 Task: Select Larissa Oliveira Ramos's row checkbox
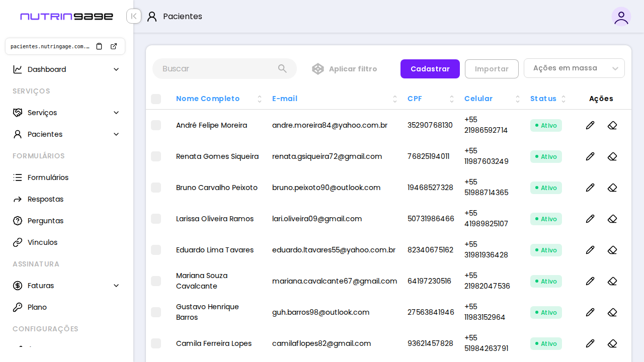[x=156, y=219]
